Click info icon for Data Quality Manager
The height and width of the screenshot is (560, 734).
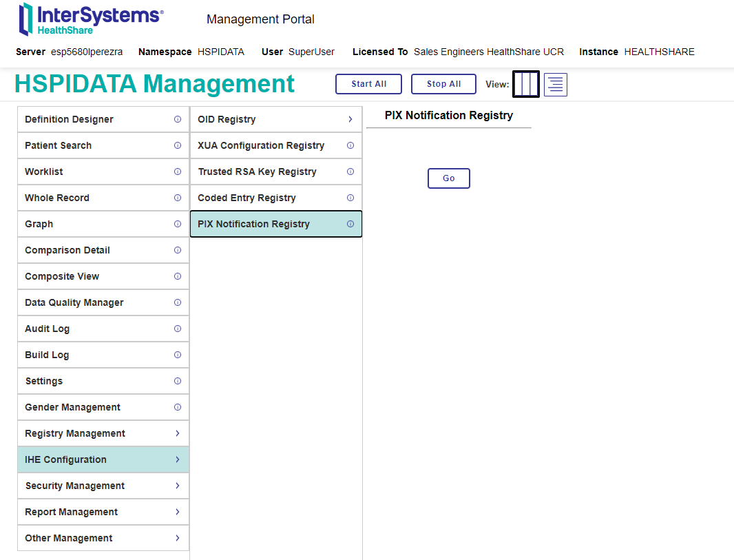tap(178, 303)
